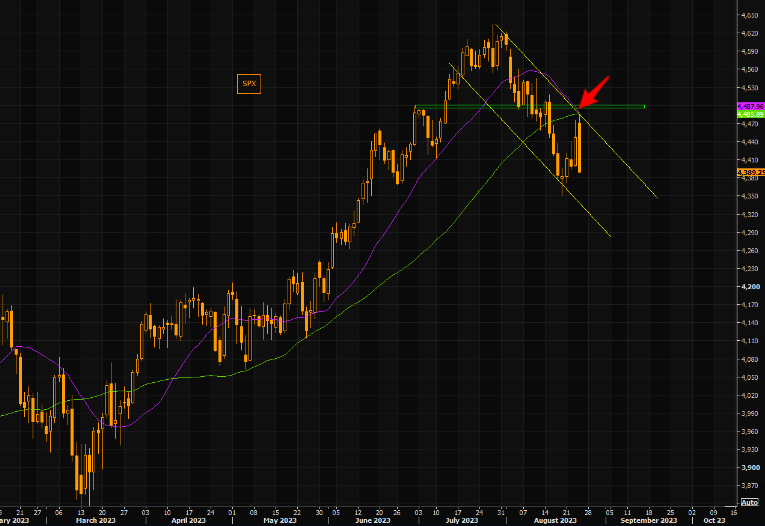765x526 pixels.
Task: Click the August 2023 date label
Action: [556, 520]
